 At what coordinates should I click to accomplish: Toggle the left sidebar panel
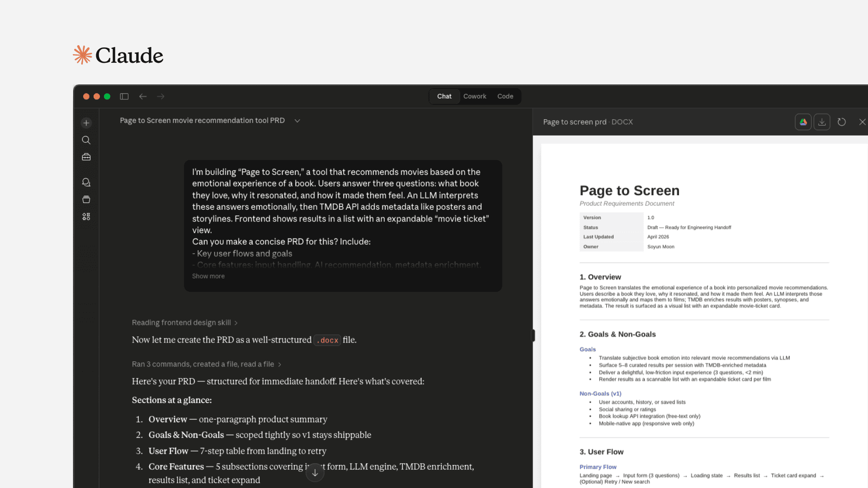pos(124,96)
